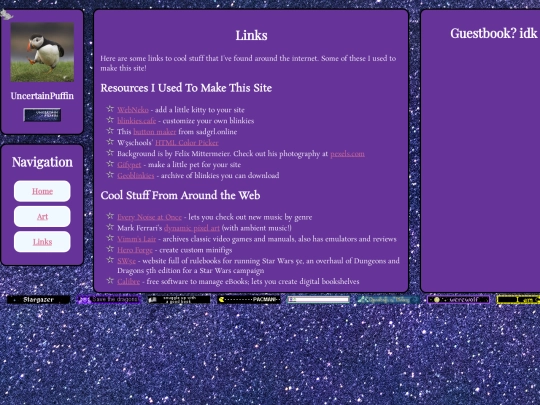The width and height of the screenshot is (540, 405).
Task: Click the Stargazer blinkie
Action: pyautogui.click(x=38, y=300)
